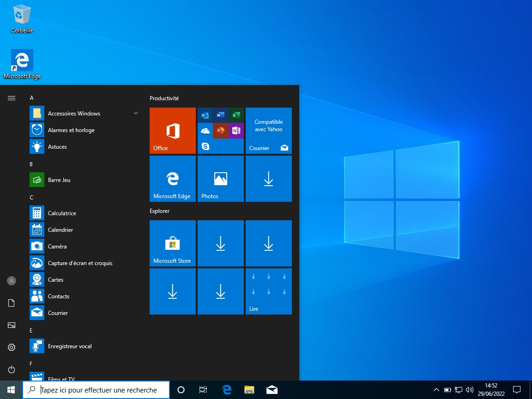Screen dimensions: 532x399
Task: Open the Courrier tile compatible with Yahoo
Action: pyautogui.click(x=268, y=131)
